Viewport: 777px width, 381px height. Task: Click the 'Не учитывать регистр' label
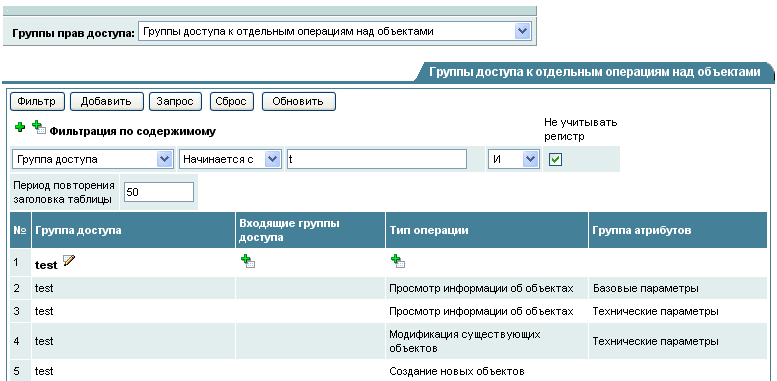[580, 129]
